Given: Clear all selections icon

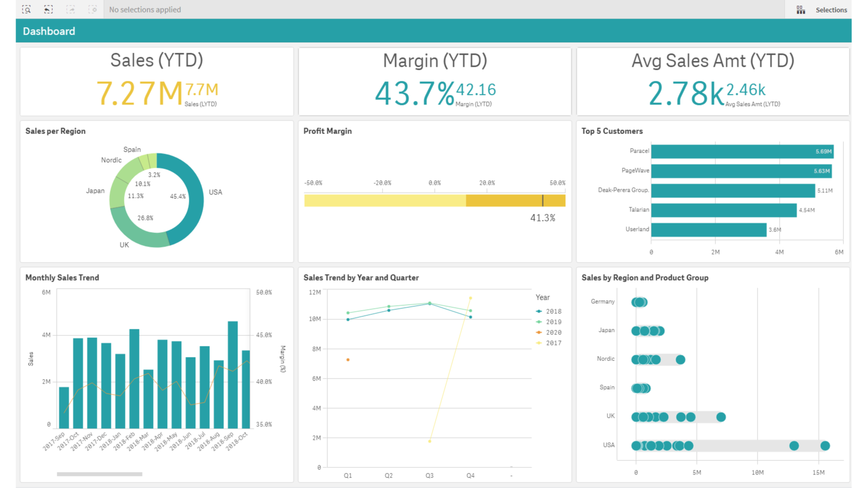Looking at the screenshot, I should [x=93, y=10].
